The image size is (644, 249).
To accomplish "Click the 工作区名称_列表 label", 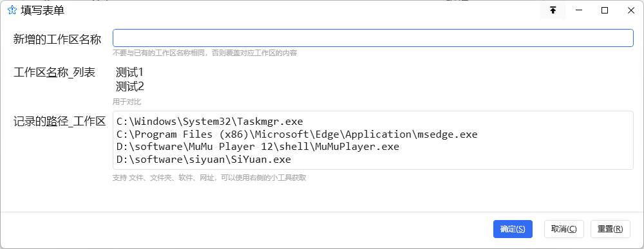I will coord(54,73).
